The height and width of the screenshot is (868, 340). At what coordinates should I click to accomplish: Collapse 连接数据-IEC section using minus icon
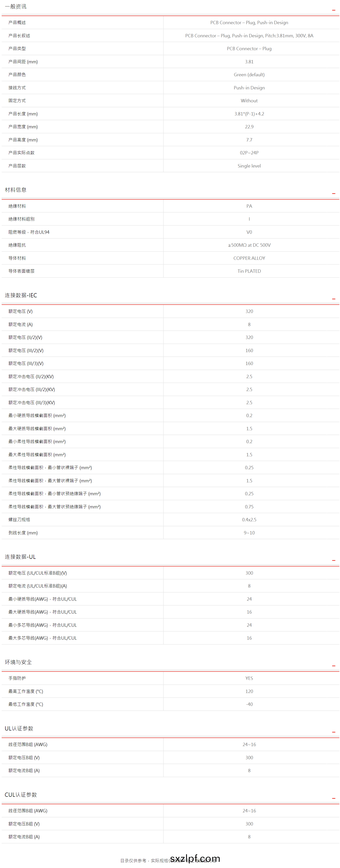pos(333,299)
